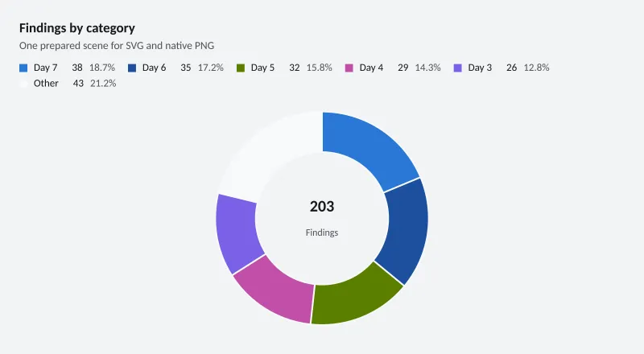The width and height of the screenshot is (644, 354).
Task: Click the 17.2% percentage value
Action: coord(211,68)
